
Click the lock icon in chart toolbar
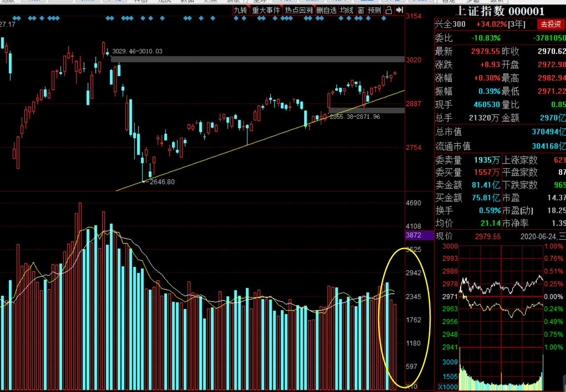point(389,10)
